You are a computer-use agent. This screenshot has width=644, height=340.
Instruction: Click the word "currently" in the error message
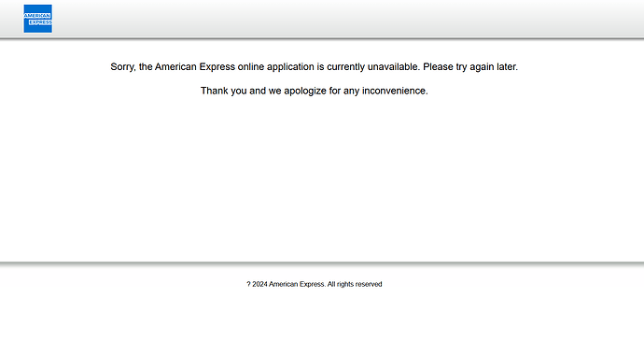pos(346,67)
